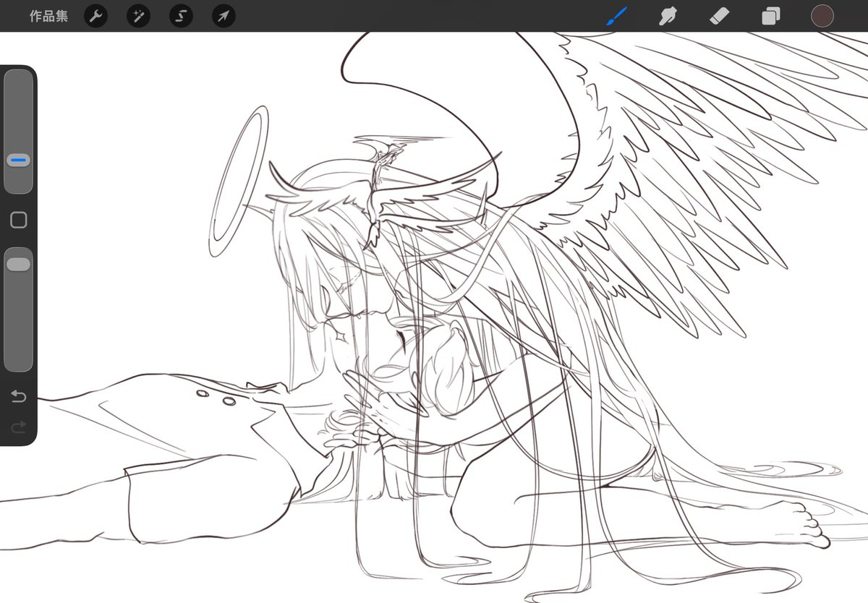Open the 作品集 gallery
868x603 pixels.
pos(48,16)
